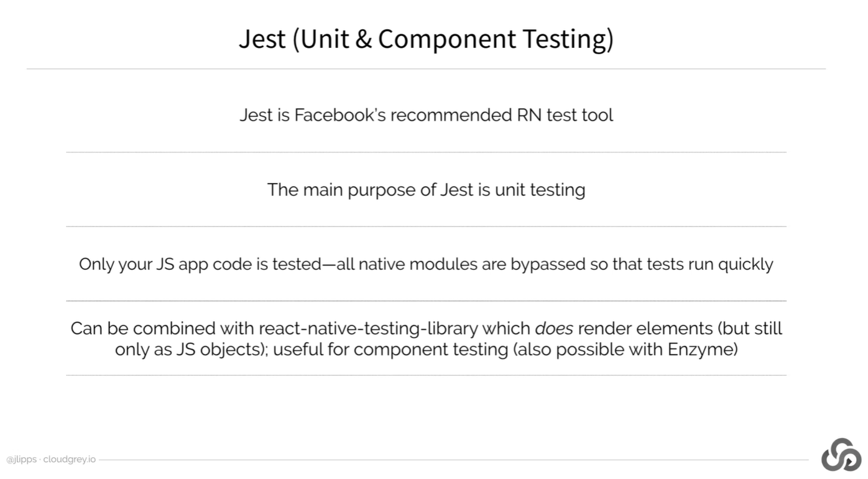Click the @jlipps handle in the footer

click(x=21, y=460)
